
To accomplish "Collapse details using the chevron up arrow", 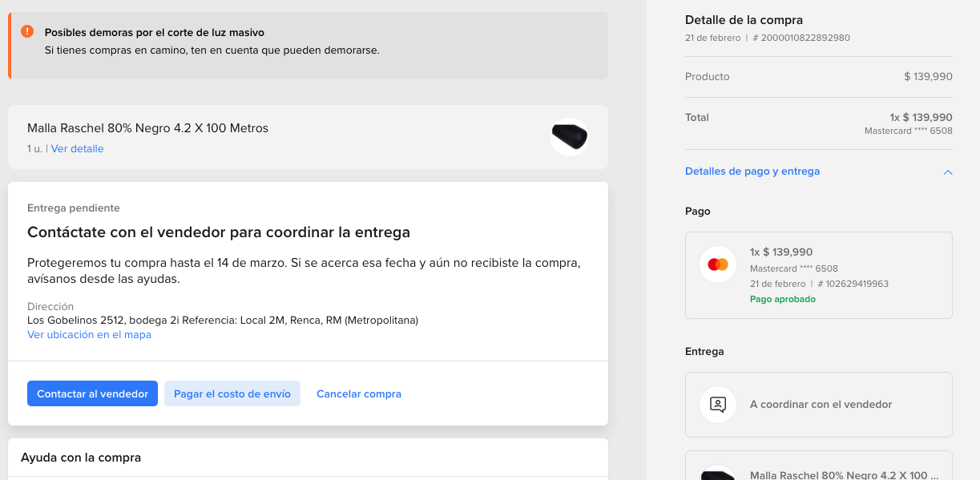I will (x=948, y=172).
